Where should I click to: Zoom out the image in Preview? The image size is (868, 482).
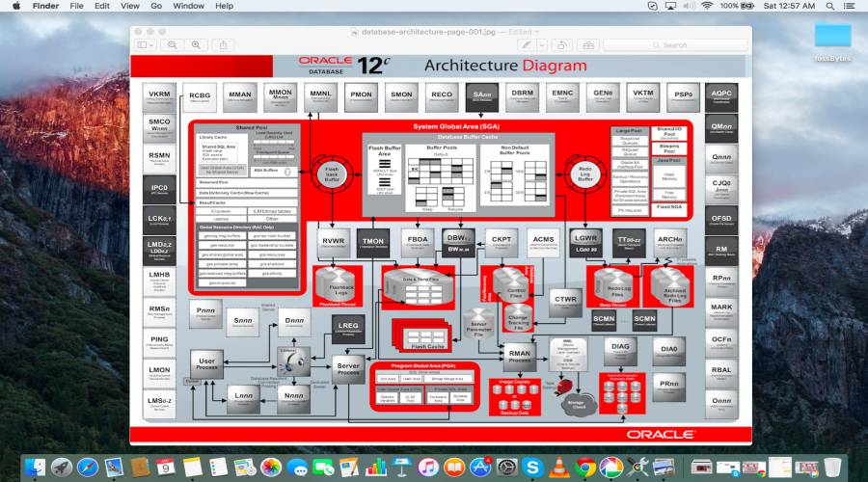coord(173,44)
